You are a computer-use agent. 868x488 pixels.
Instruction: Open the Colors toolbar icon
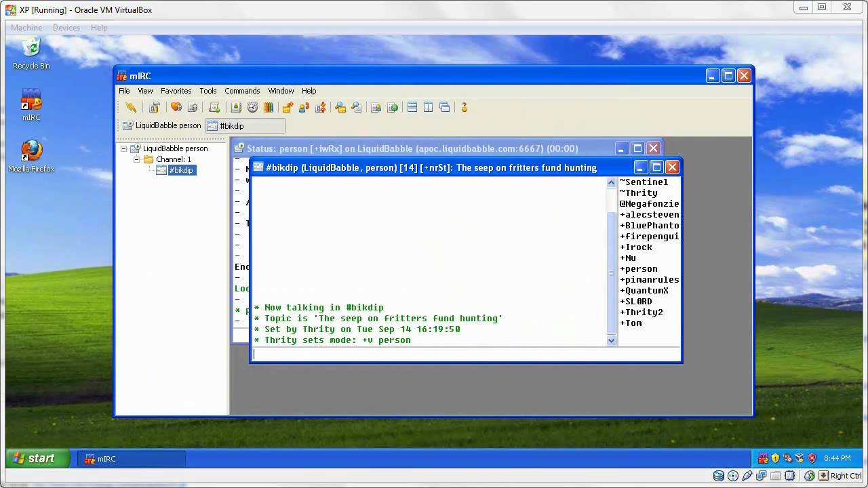269,107
